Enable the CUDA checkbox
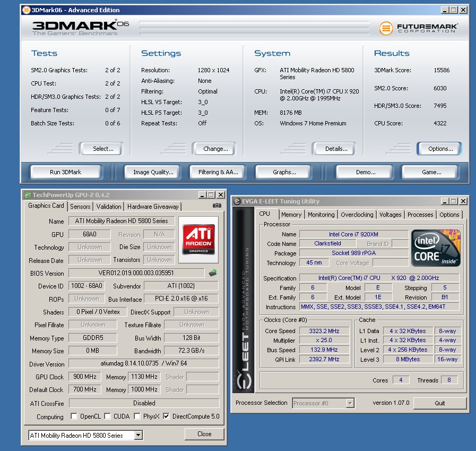This screenshot has width=476, height=451. click(107, 416)
